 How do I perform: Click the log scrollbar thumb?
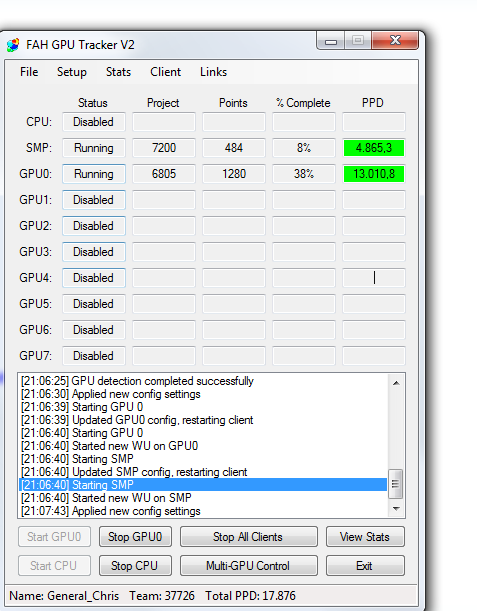[x=395, y=484]
